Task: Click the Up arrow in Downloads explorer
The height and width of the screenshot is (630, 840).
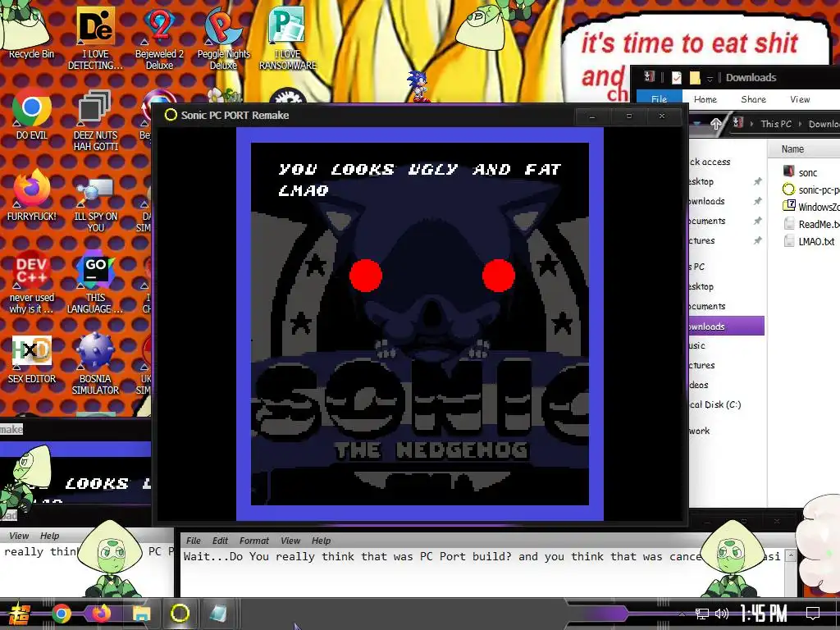Action: pos(715,125)
